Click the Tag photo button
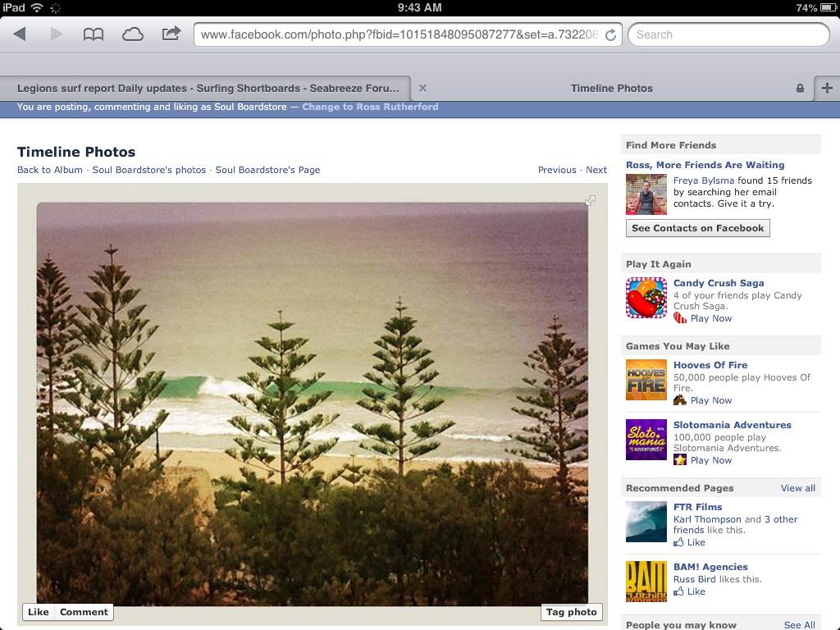This screenshot has height=630, width=840. 572,612
